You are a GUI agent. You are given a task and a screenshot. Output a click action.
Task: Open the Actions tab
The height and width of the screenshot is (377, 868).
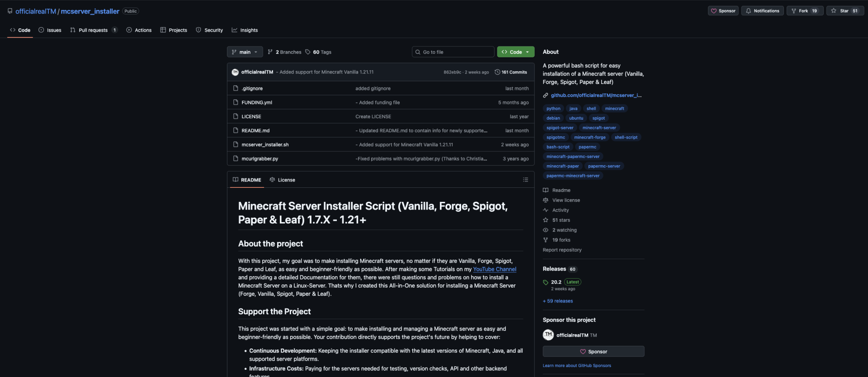pyautogui.click(x=139, y=30)
